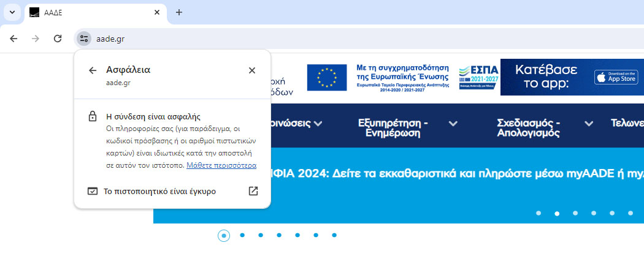This screenshot has height=259, width=644.
Task: Open the tab search dropdown arrow
Action: tap(12, 12)
